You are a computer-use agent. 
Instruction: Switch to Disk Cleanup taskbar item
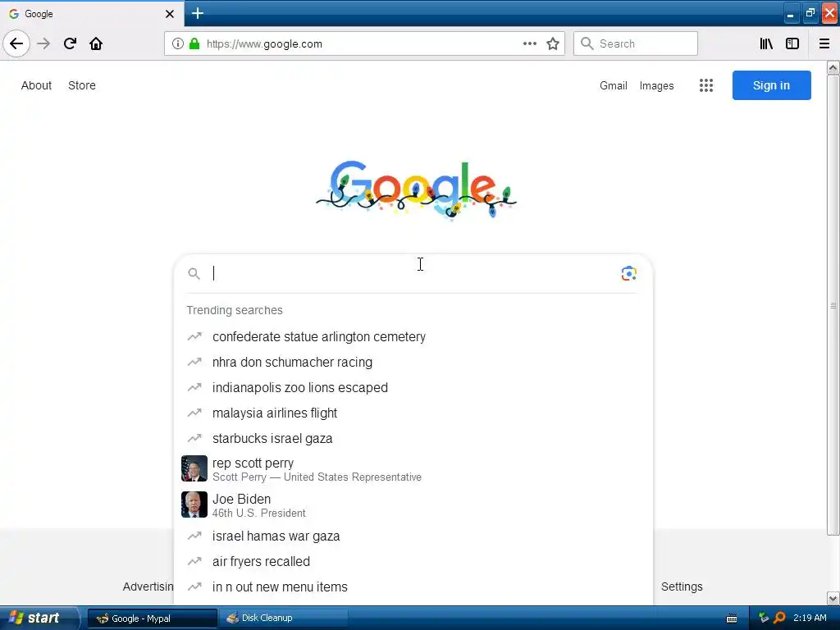[284, 619]
